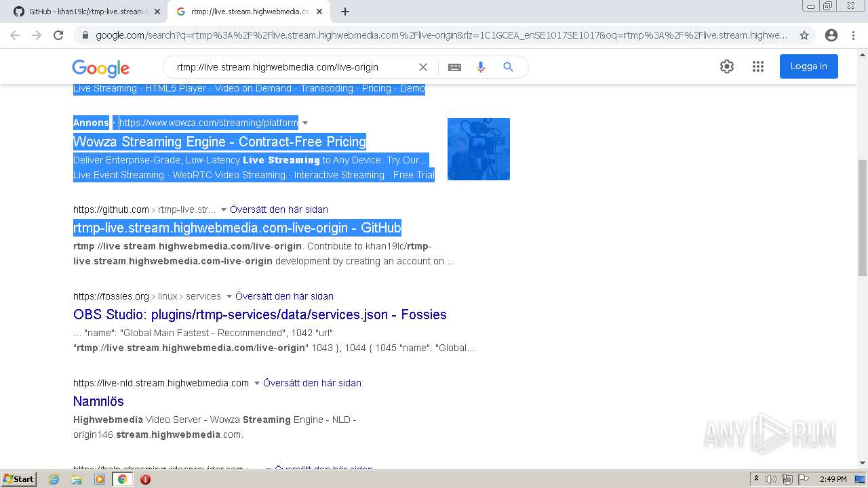Viewport: 868px width, 488px height.
Task: Click the Chrome taskbar icon
Action: pos(123,479)
